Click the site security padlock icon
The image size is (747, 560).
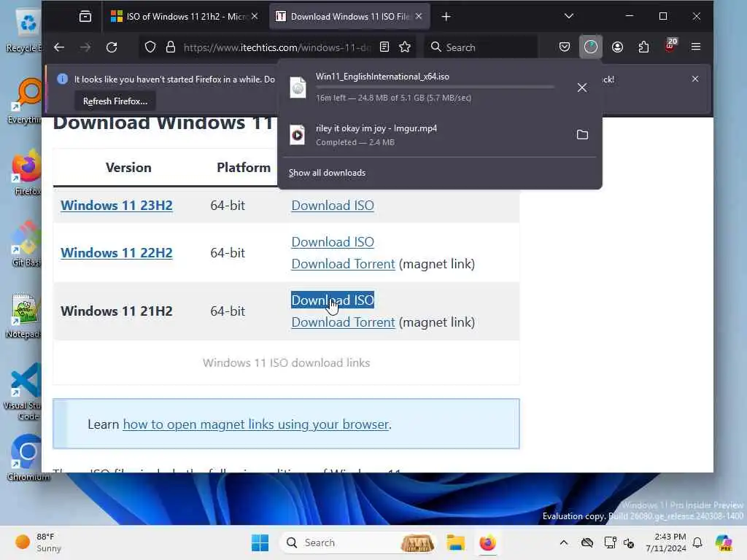(x=171, y=47)
